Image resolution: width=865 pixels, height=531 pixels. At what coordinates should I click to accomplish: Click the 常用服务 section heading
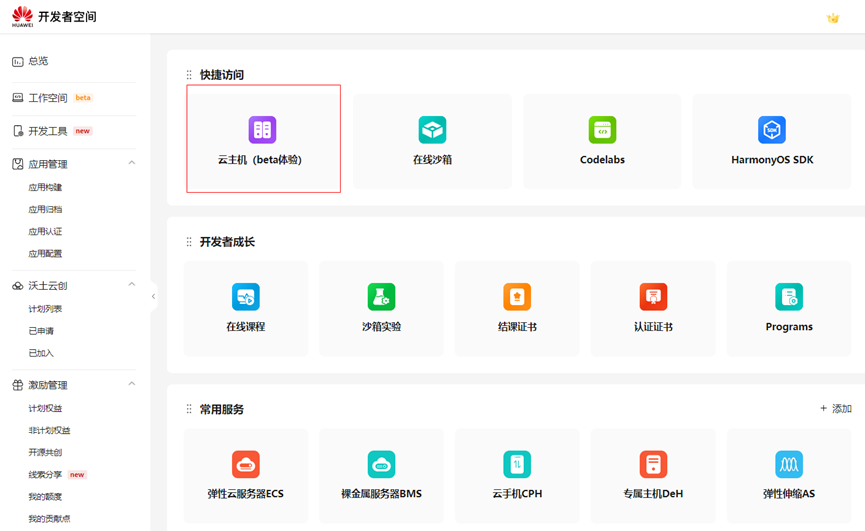pos(222,409)
